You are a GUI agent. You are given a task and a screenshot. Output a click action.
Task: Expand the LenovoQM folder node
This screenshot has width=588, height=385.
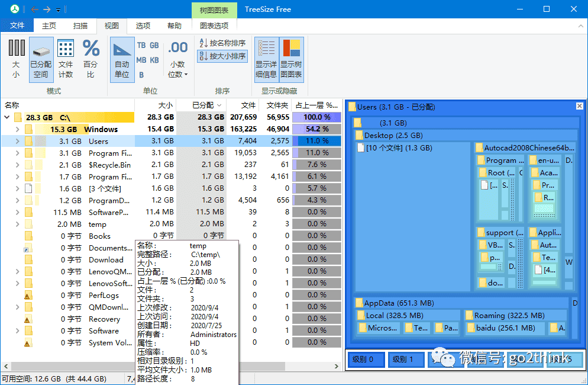click(x=17, y=271)
